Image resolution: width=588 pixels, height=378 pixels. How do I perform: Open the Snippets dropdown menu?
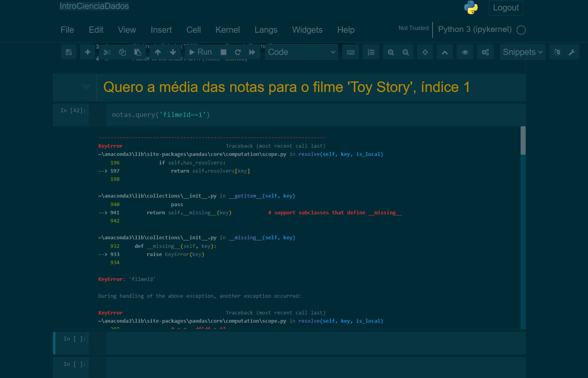click(523, 52)
